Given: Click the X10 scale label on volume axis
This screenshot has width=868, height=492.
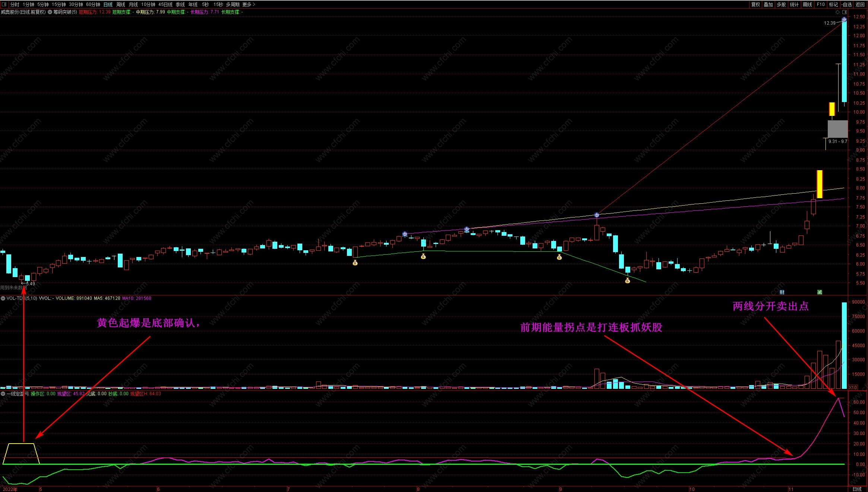Looking at the screenshot, I should 853,387.
